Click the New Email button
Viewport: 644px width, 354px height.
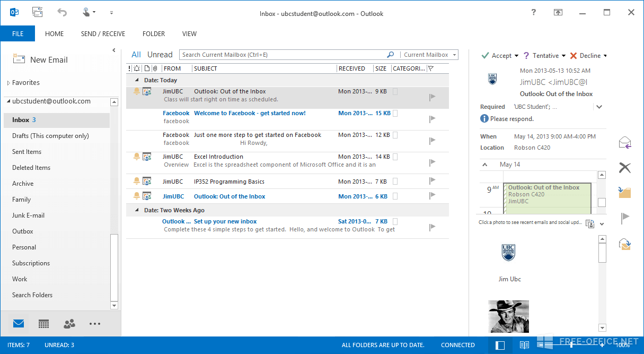click(x=41, y=60)
